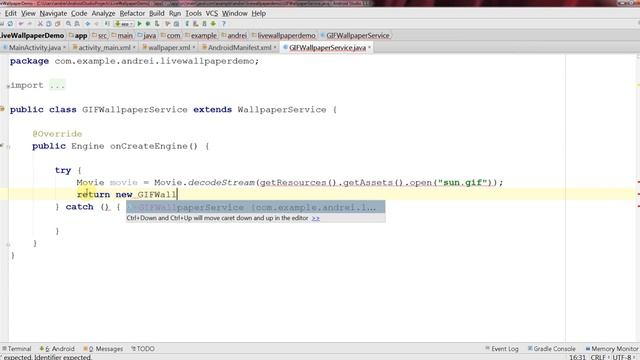Close the AndroidManifest.xml tab
The image size is (640, 360).
coord(275,48)
